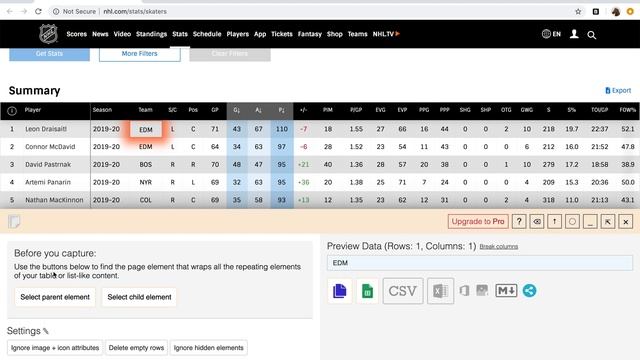Click the blue share icon
The height and width of the screenshot is (360, 640).
pos(529,291)
